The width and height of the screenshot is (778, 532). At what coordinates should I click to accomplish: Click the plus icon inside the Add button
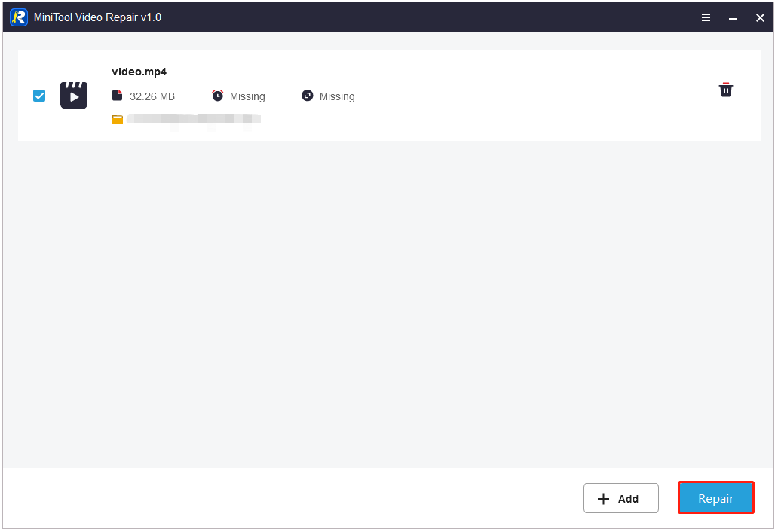tap(604, 498)
